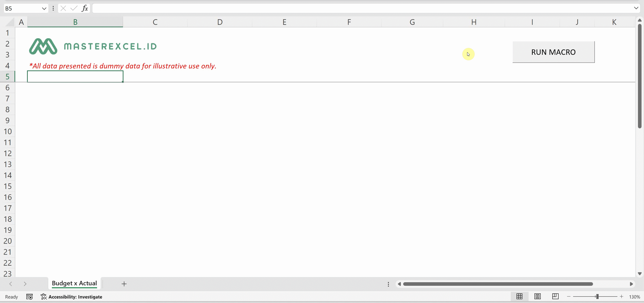
Task: Click the macro recording status bar icon
Action: point(30,297)
